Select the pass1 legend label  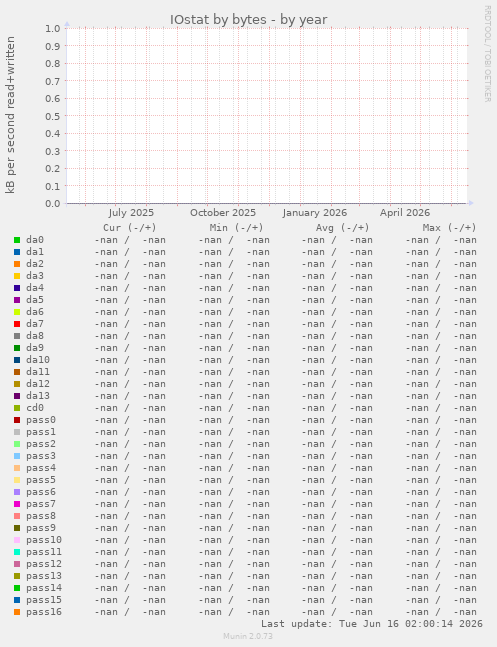(x=41, y=432)
